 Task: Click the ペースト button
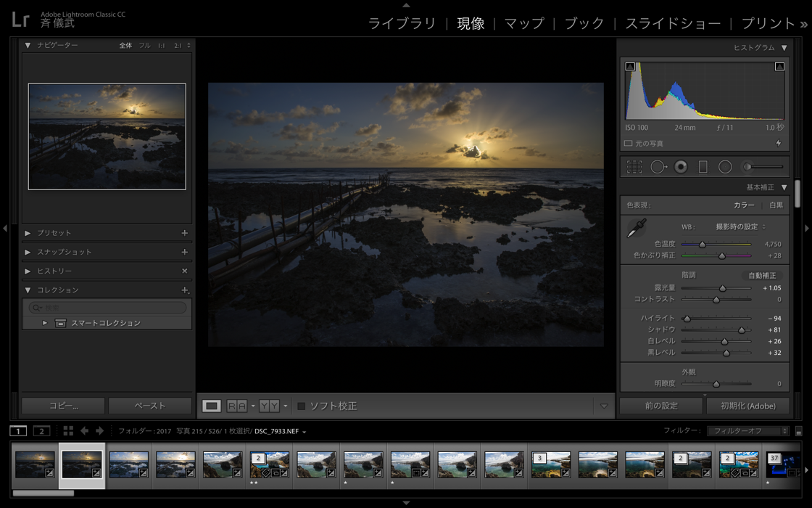(150, 406)
